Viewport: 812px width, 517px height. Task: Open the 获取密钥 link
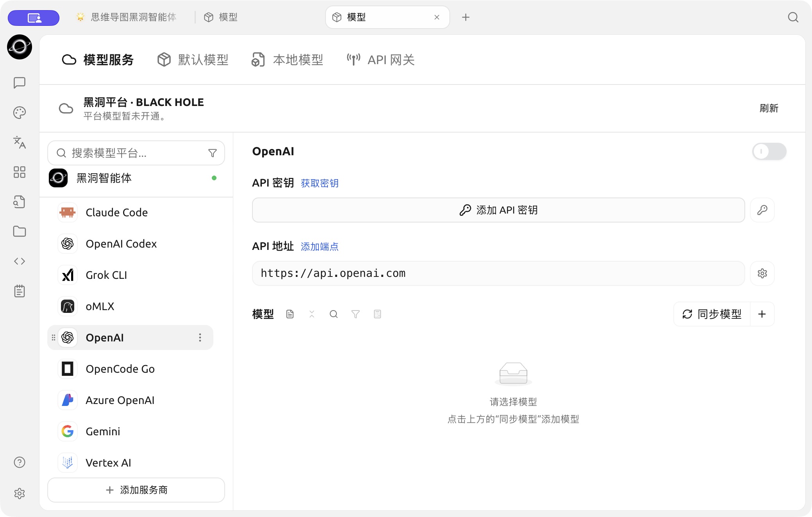point(320,183)
